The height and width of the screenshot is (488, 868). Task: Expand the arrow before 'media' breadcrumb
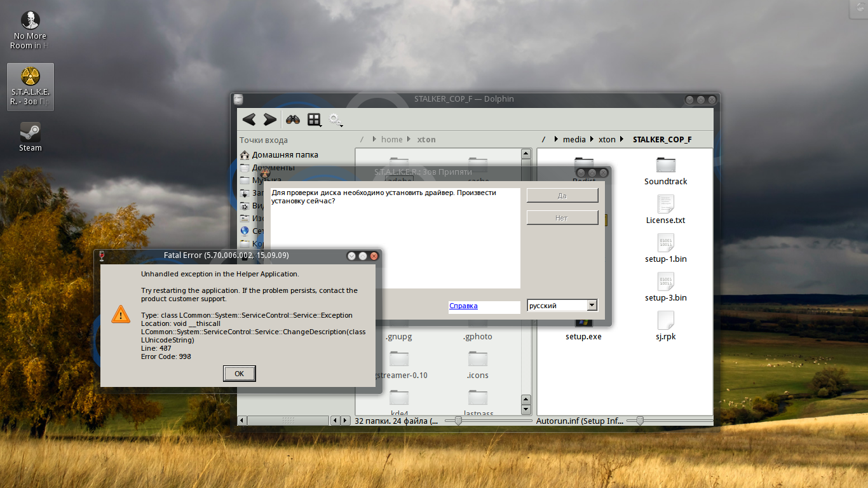click(557, 140)
